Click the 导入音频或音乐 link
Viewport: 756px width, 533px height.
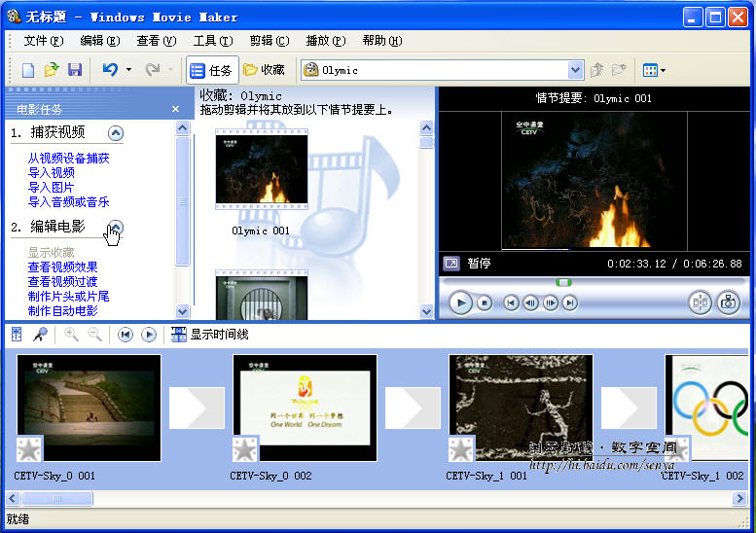(68, 202)
